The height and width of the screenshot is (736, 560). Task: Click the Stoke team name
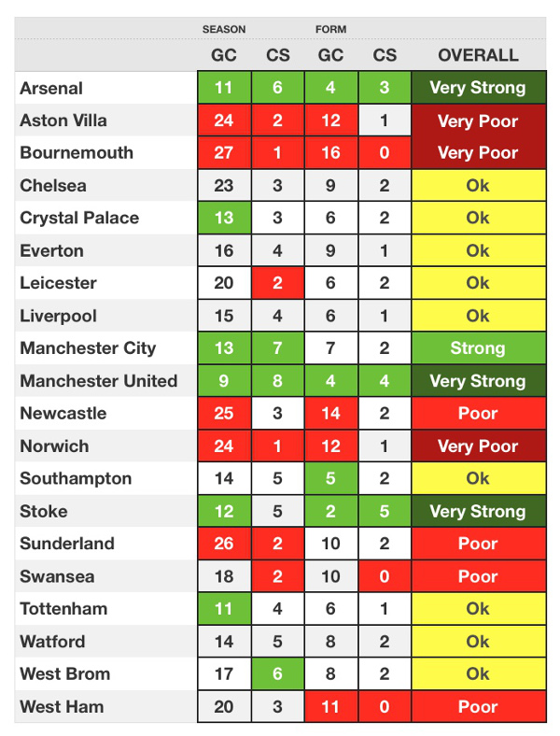click(44, 511)
